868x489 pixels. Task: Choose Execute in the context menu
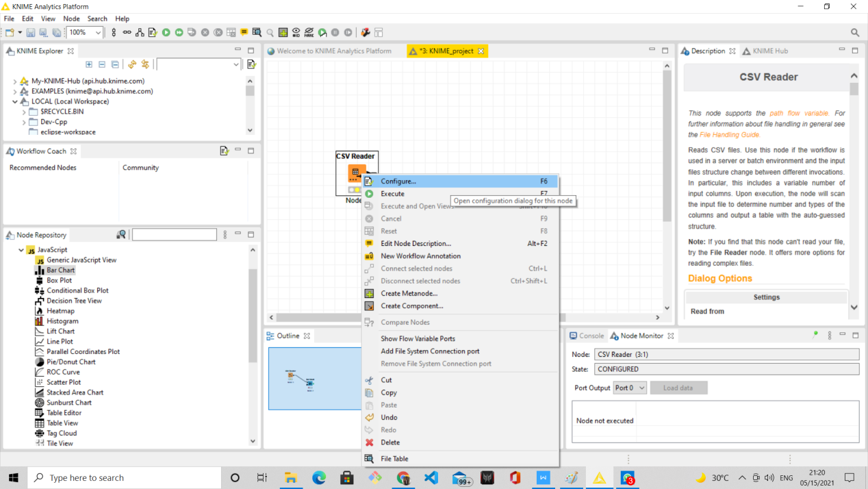(460, 194)
